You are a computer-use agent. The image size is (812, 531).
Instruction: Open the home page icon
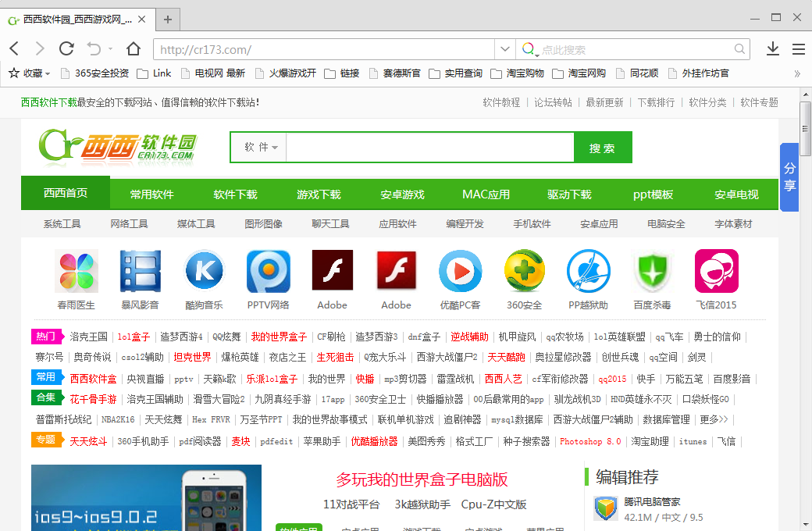tap(133, 48)
